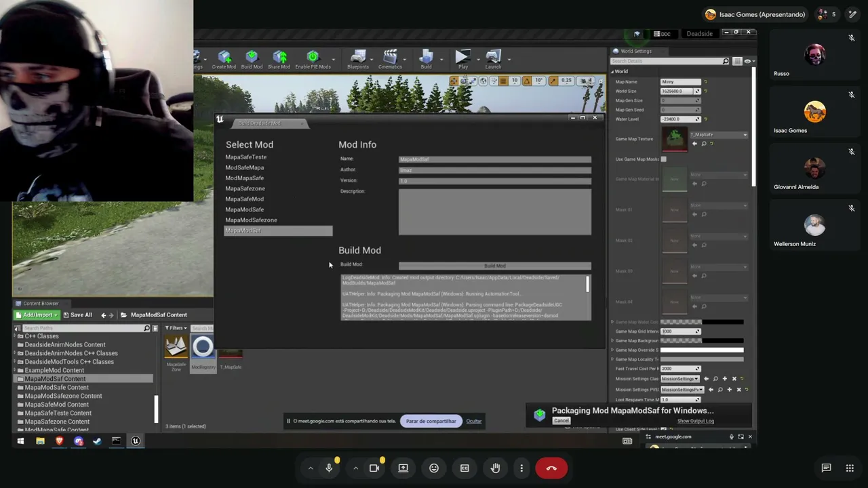Select ModSafeMapa in the mod list
Image resolution: width=868 pixels, height=488 pixels.
click(244, 167)
